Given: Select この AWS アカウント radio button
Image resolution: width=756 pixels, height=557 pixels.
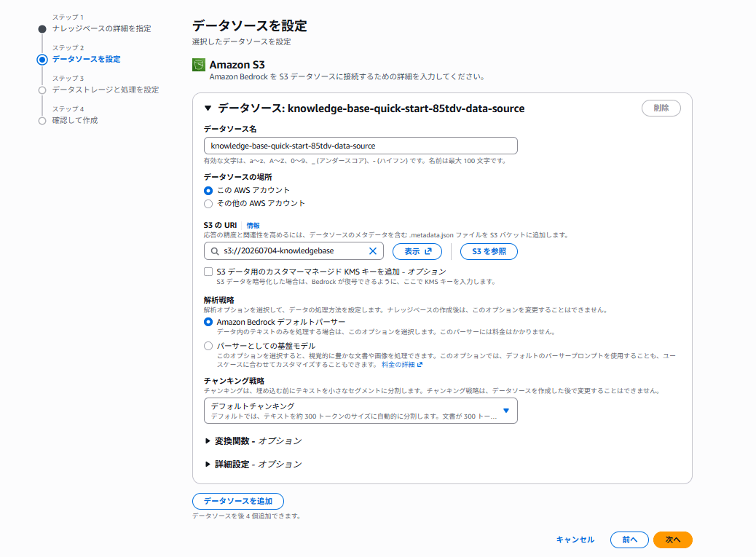Looking at the screenshot, I should tap(208, 191).
